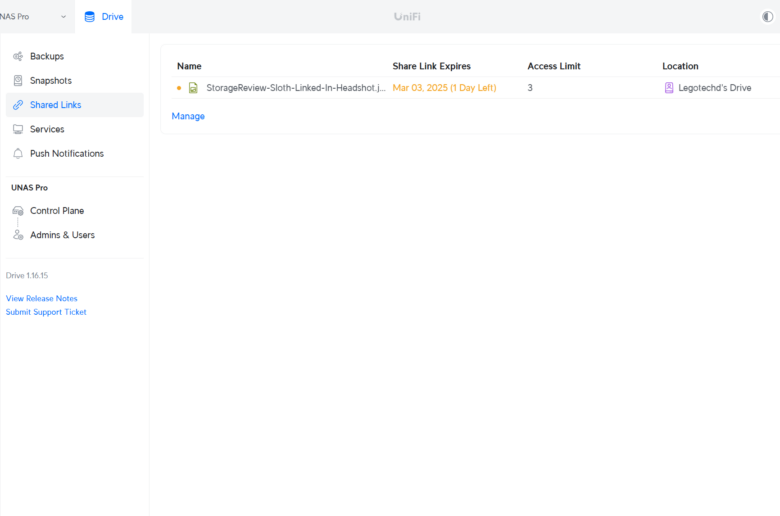Click the Push Notifications bell icon

[x=18, y=154]
